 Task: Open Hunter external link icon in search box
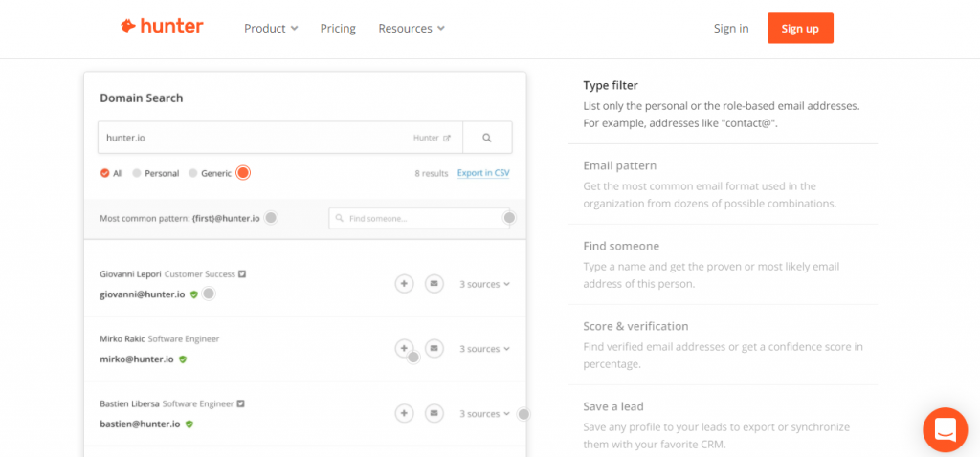click(x=446, y=138)
